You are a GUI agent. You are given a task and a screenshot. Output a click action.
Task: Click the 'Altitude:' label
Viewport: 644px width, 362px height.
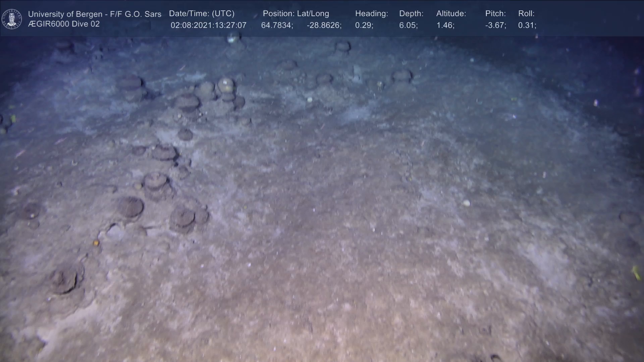tap(451, 14)
